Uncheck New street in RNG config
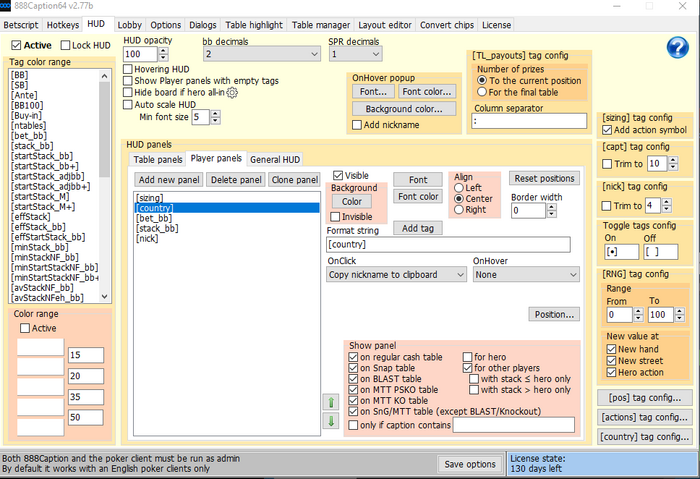 coord(612,361)
